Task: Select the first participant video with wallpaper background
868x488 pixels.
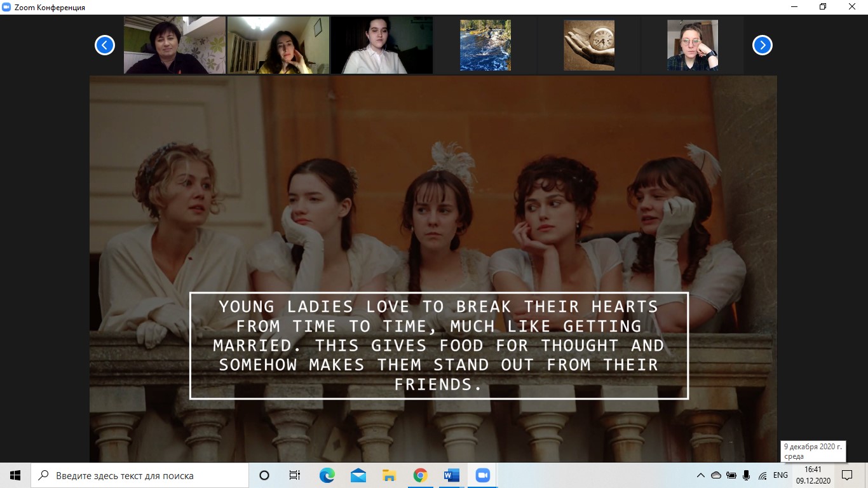Action: point(175,45)
